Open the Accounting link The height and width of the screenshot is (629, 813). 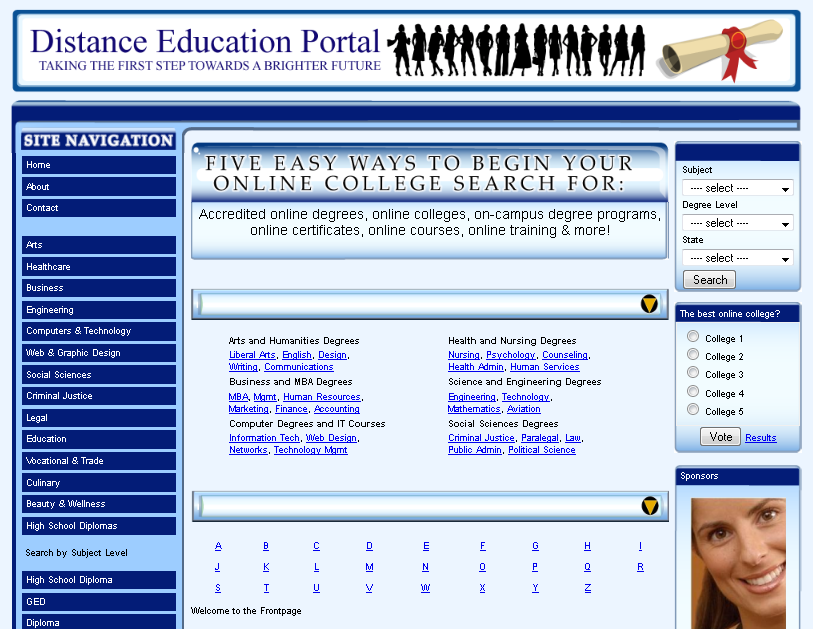[x=337, y=409]
